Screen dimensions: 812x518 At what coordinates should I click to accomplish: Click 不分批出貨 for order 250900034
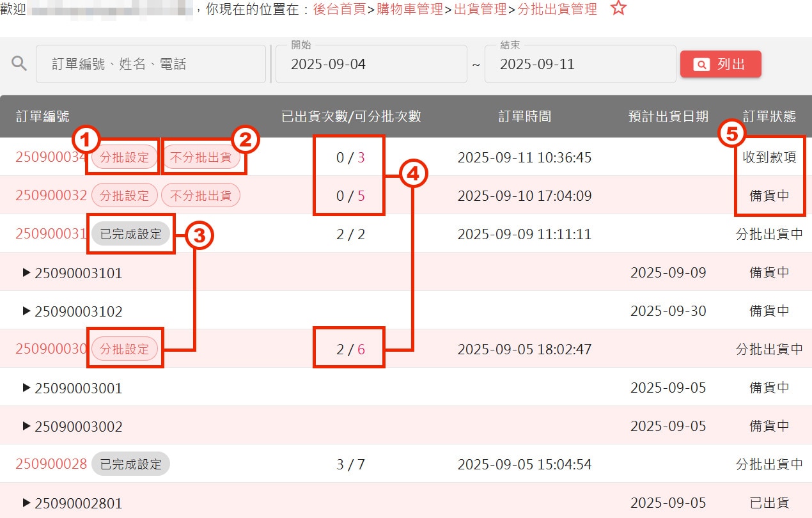pos(201,157)
